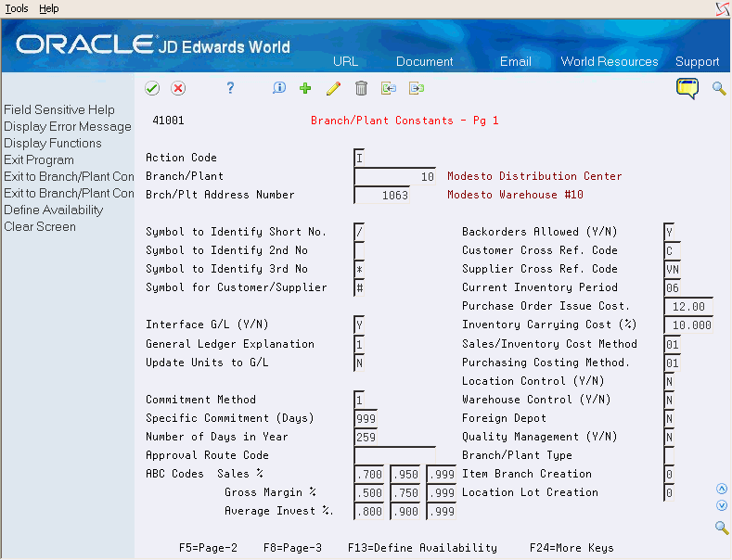Image resolution: width=732 pixels, height=560 pixels.
Task: Click Location Lot Creation field
Action: click(669, 493)
